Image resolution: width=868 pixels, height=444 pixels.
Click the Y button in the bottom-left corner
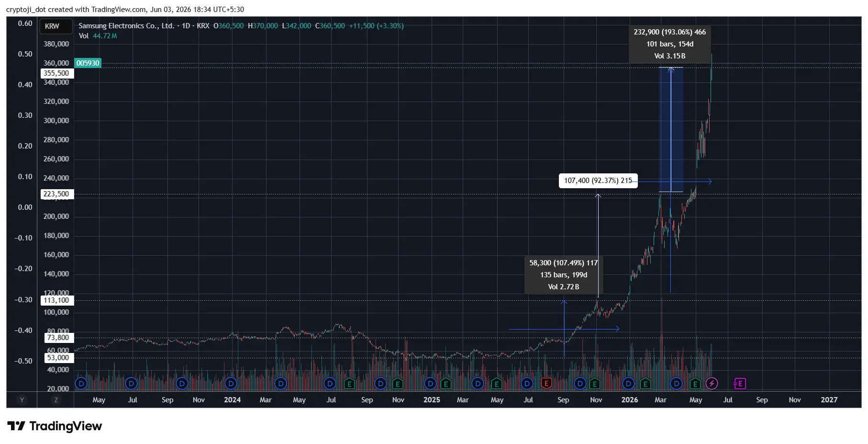click(22, 400)
